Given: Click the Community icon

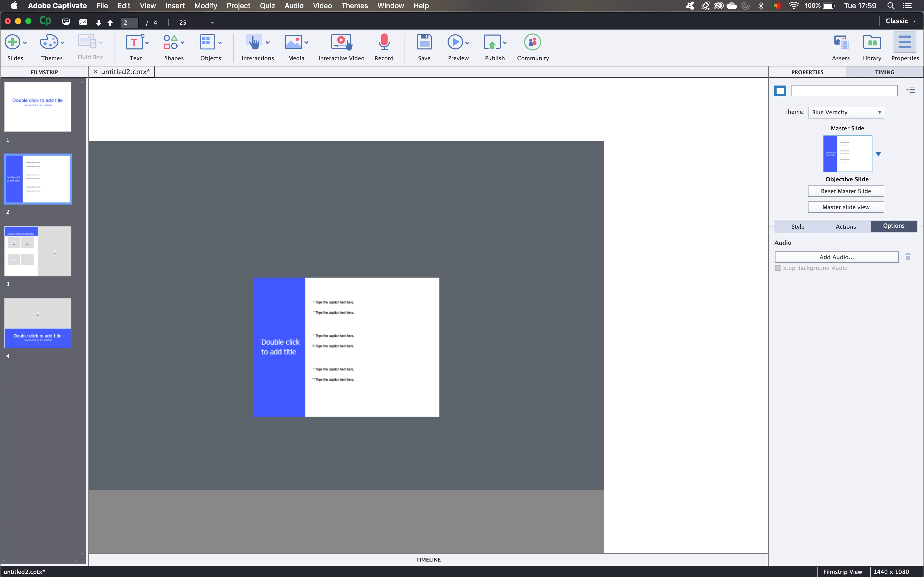Looking at the screenshot, I should click(x=532, y=42).
